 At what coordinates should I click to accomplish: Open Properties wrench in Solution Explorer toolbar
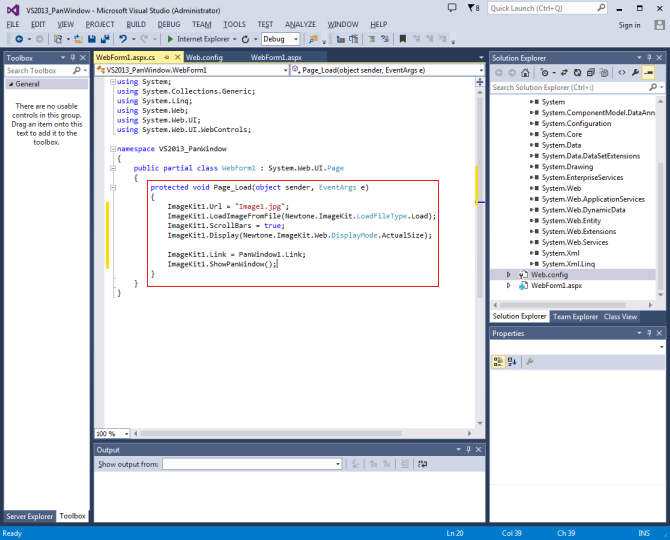(x=635, y=73)
